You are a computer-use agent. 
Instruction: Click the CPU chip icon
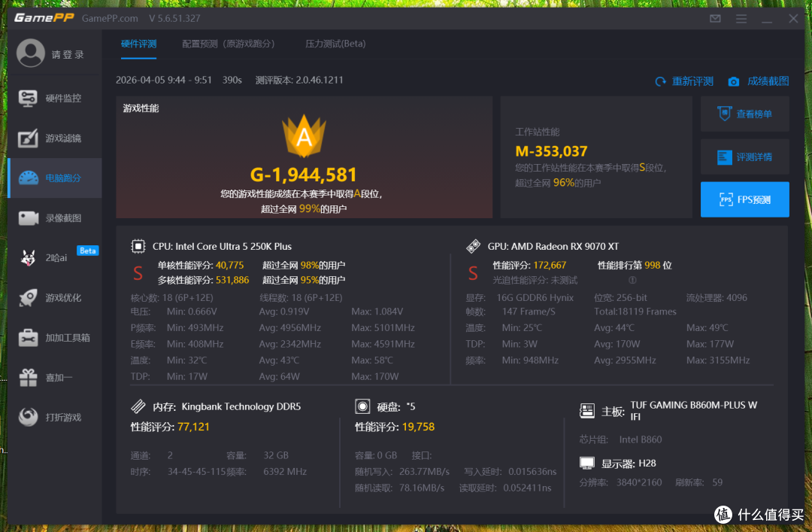(138, 246)
